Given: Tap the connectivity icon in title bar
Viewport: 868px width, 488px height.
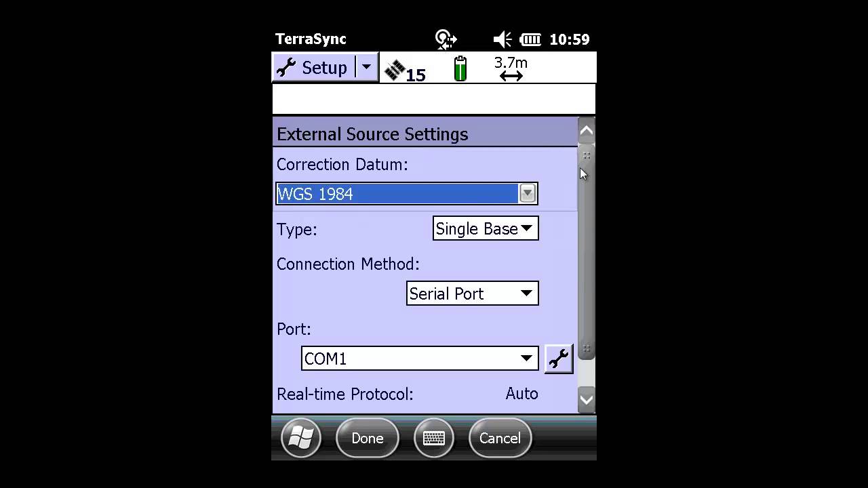Looking at the screenshot, I should coord(446,39).
